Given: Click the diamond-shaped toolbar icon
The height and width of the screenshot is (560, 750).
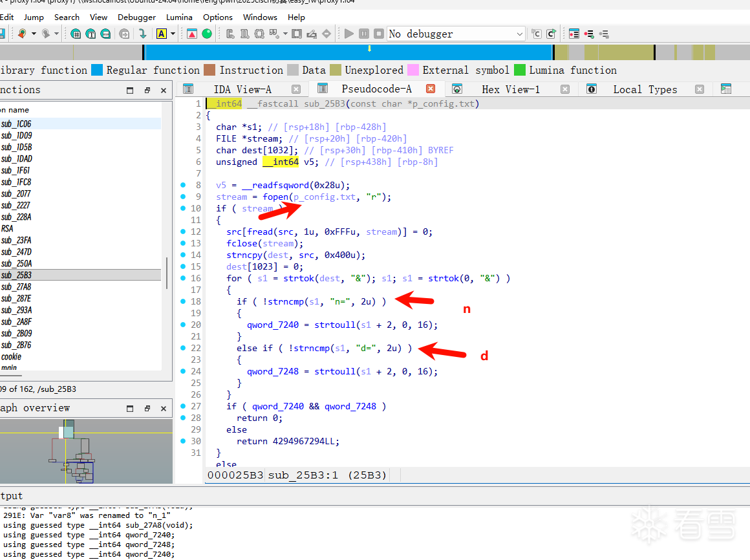Looking at the screenshot, I should pos(327,34).
